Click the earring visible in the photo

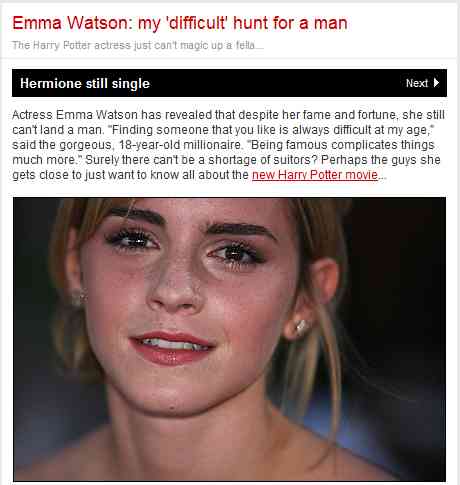303,327
